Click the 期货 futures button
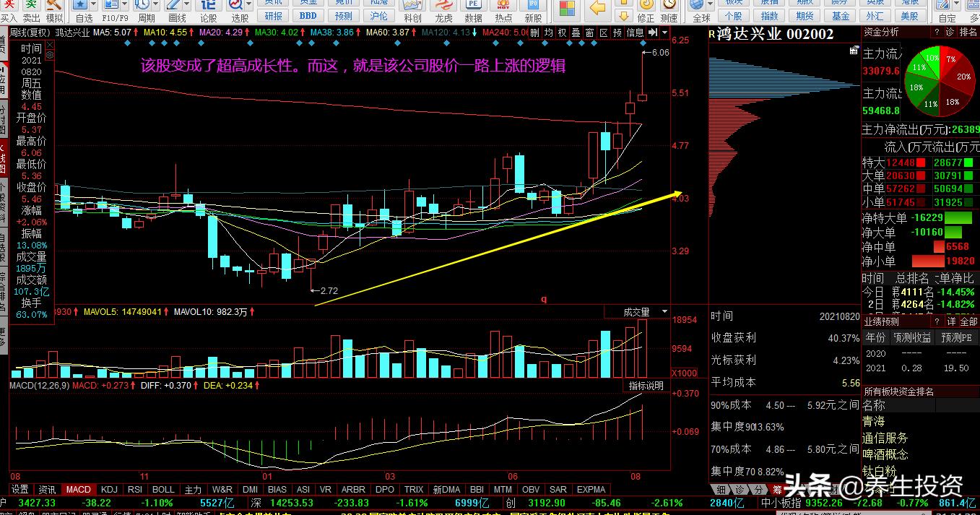 (x=805, y=16)
